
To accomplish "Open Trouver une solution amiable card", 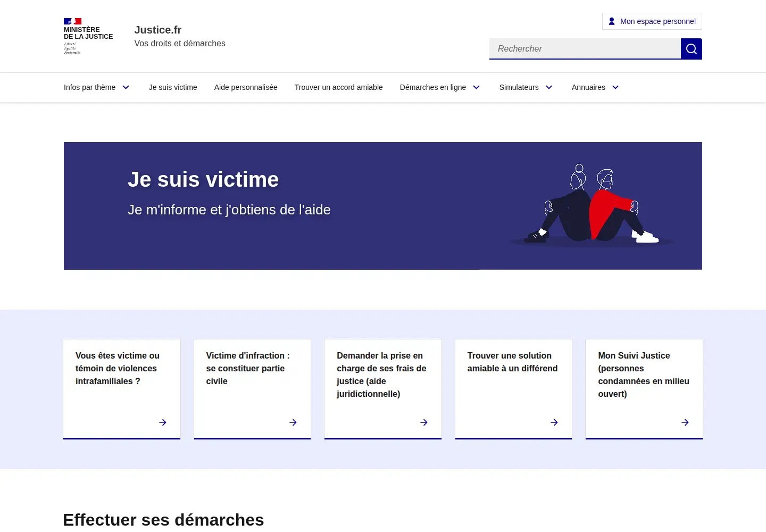I will point(513,389).
